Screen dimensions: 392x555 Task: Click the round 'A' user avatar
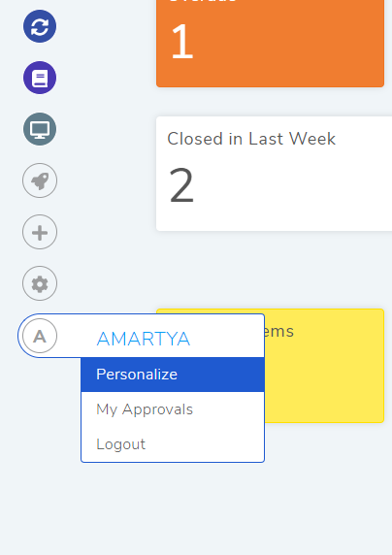coord(40,336)
